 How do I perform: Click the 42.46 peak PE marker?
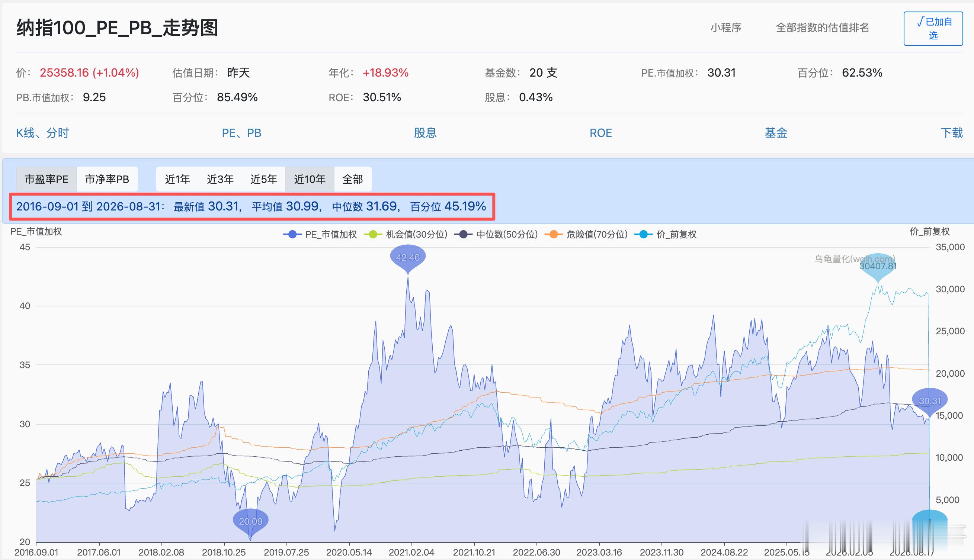point(408,257)
